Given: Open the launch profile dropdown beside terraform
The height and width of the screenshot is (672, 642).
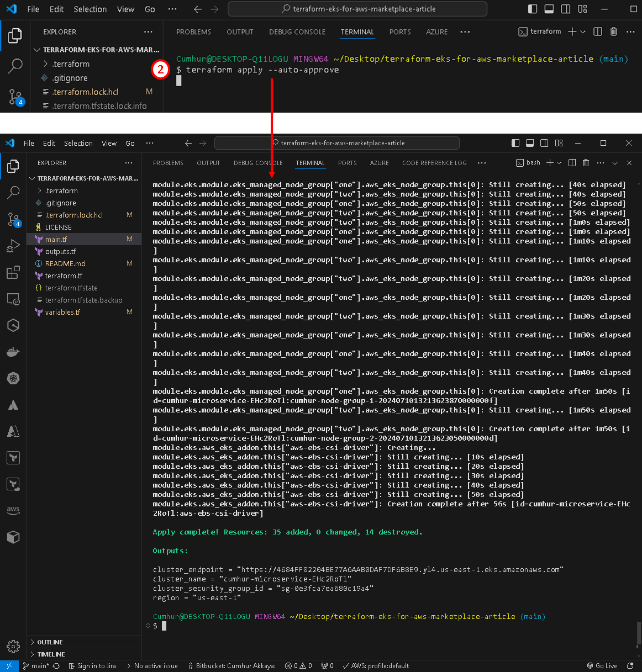Looking at the screenshot, I should pos(583,31).
